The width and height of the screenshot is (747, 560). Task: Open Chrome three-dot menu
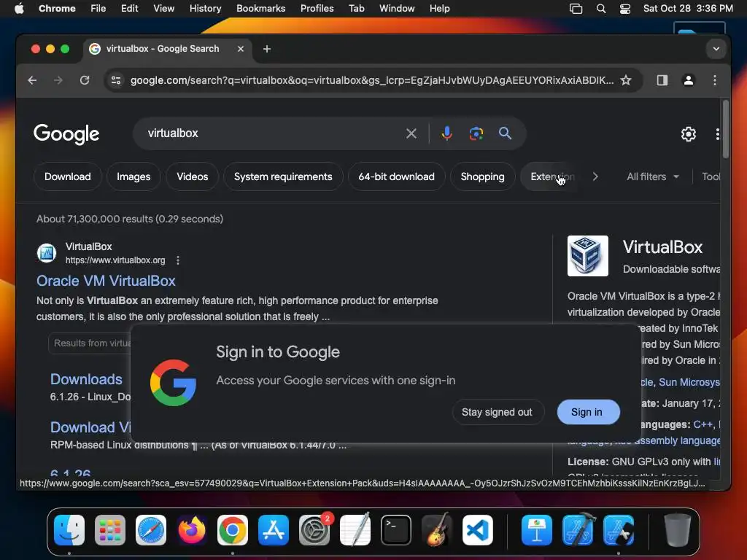(x=715, y=80)
